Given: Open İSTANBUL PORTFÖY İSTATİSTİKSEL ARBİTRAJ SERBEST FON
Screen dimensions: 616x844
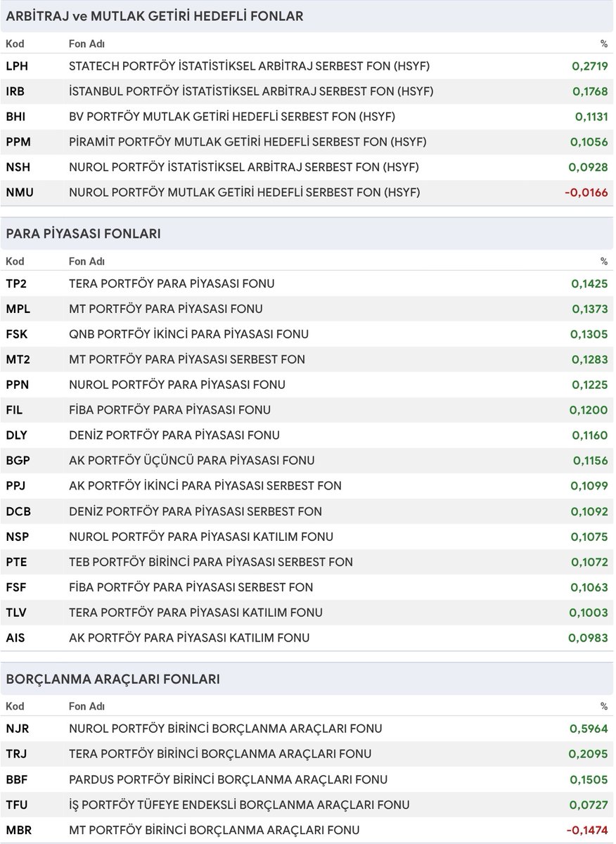Looking at the screenshot, I should [251, 91].
